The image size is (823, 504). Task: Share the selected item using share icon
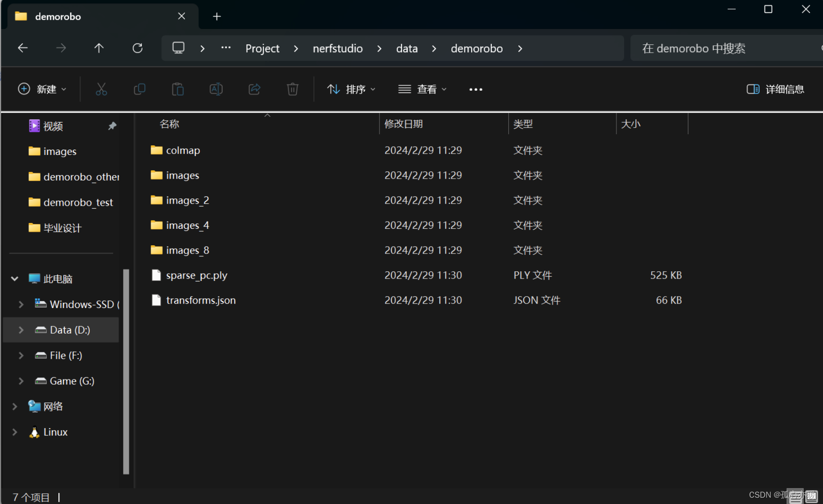pyautogui.click(x=254, y=89)
